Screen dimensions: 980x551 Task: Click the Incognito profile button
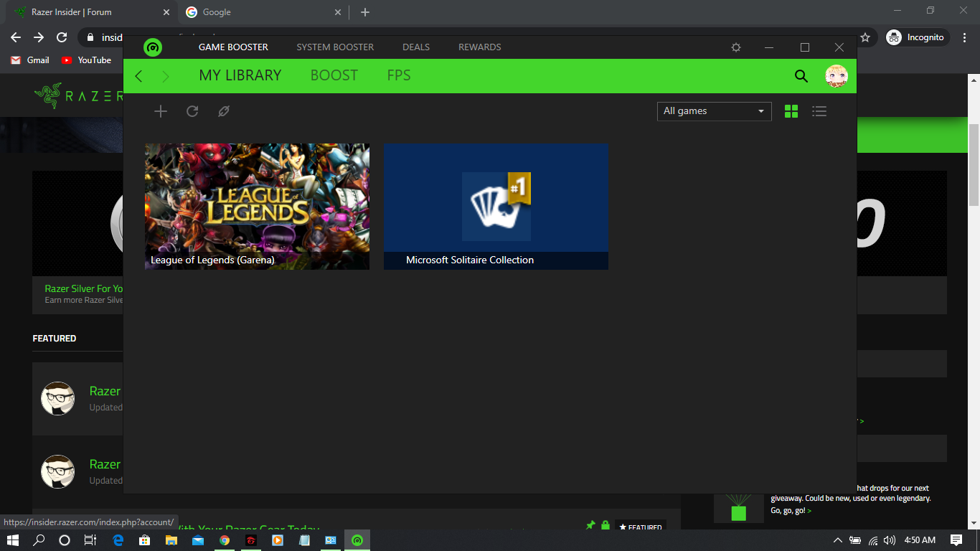pos(918,37)
